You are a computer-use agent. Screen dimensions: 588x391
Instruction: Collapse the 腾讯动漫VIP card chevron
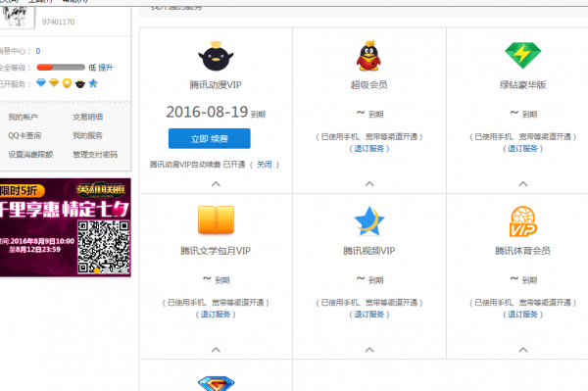pos(216,183)
